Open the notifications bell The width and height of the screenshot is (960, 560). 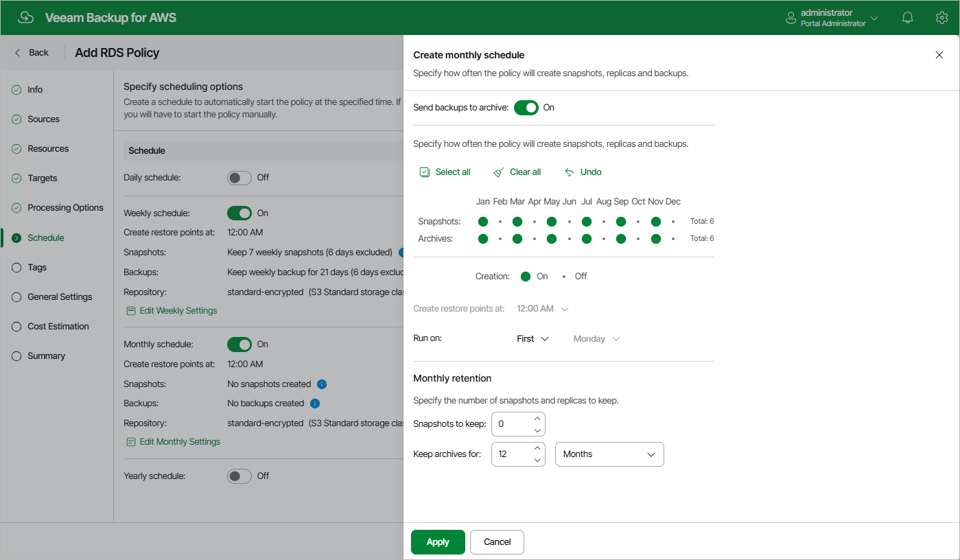click(908, 18)
